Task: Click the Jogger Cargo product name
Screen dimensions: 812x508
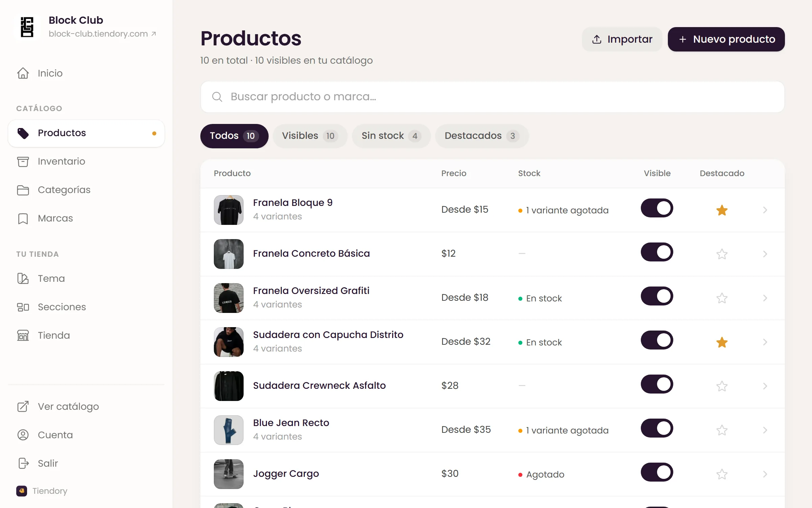Action: [286, 473]
